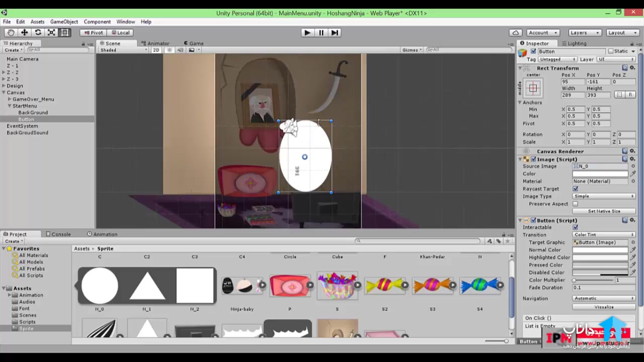Open Image (Script) gear settings menu
Viewport: 644px width, 362px height.
click(632, 159)
